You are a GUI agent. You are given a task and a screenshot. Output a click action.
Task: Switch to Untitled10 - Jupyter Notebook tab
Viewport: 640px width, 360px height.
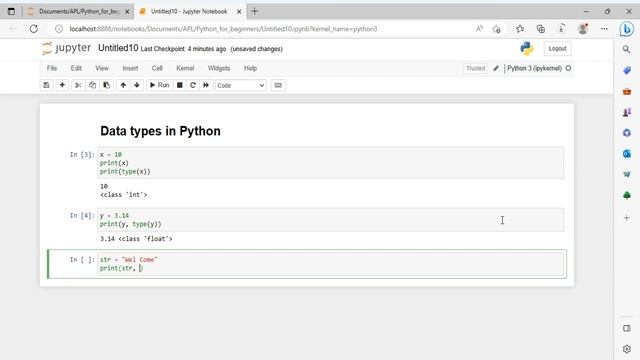pyautogui.click(x=190, y=11)
